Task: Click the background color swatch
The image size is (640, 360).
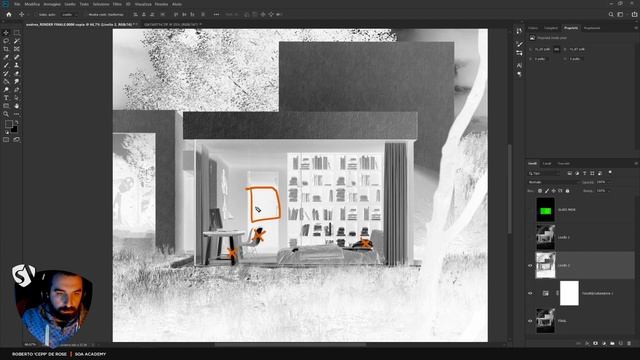Action: [x=15, y=130]
